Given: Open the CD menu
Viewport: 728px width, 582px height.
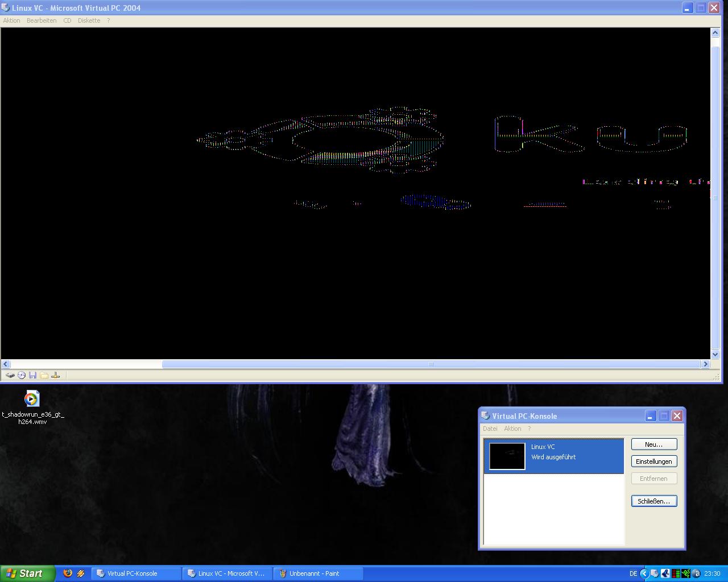Looking at the screenshot, I should point(67,20).
